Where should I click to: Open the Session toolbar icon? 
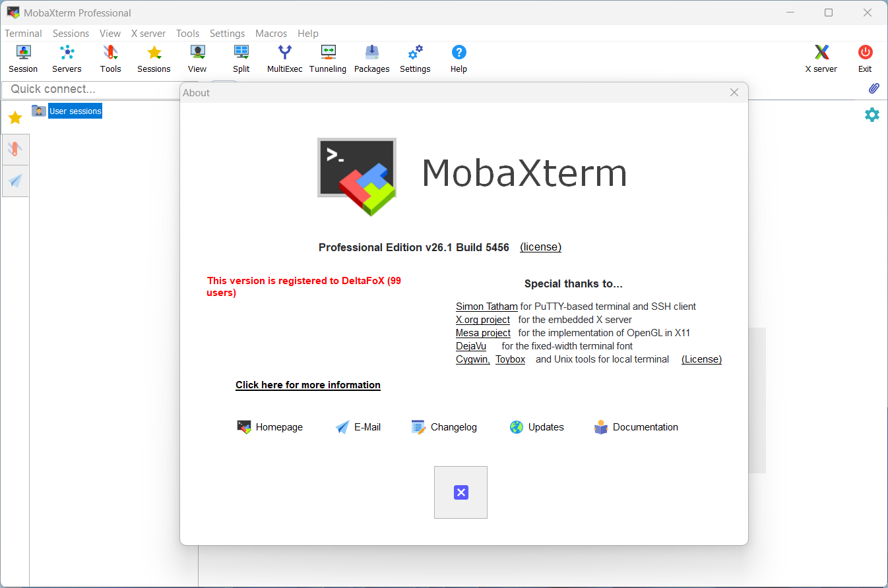(23, 59)
